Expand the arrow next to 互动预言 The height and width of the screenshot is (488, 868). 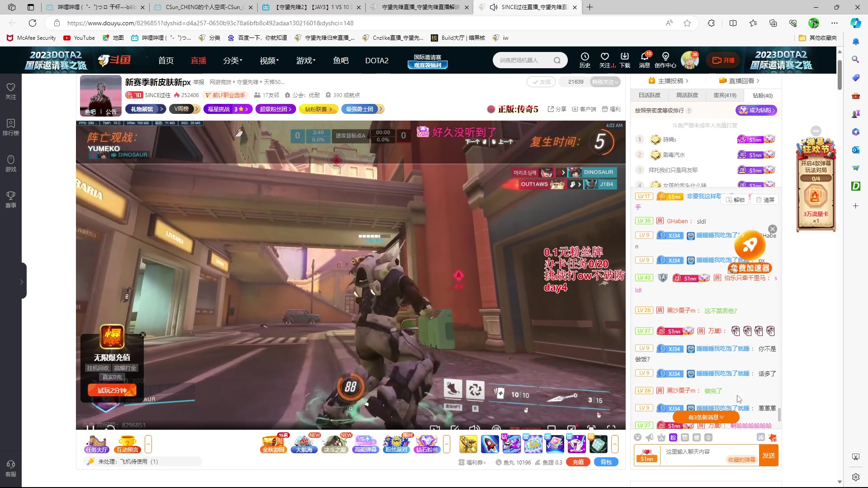(x=148, y=444)
